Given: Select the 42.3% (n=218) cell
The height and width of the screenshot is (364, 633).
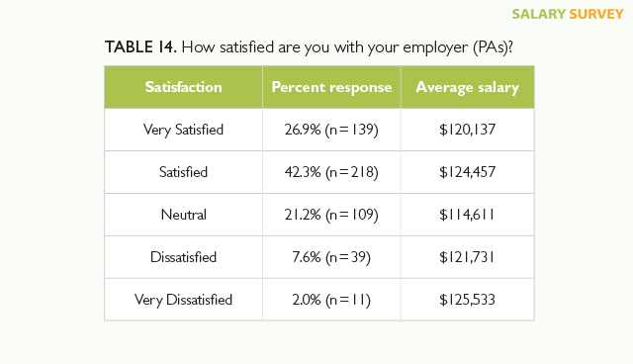Looking at the screenshot, I should 331,172.
